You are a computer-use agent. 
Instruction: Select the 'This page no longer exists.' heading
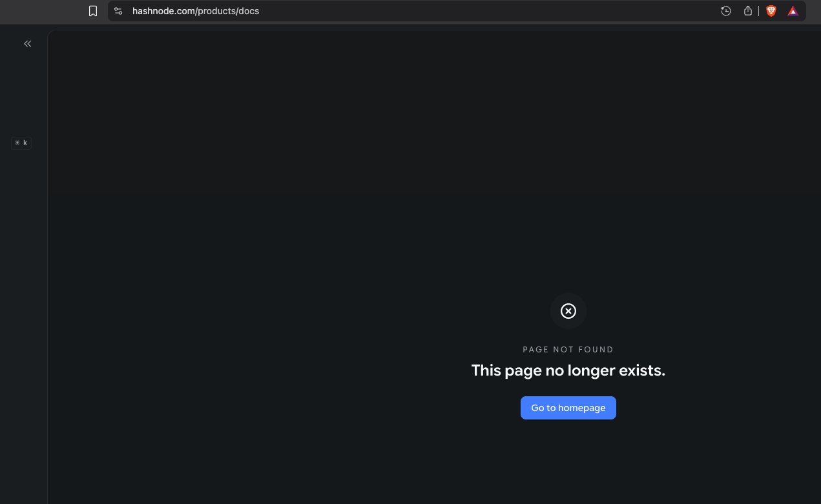[x=568, y=370]
